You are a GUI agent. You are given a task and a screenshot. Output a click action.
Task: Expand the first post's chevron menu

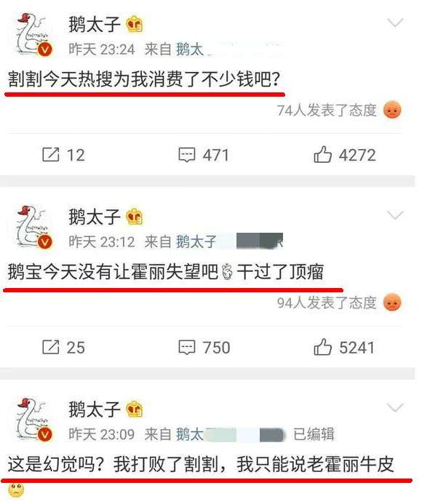coord(395,23)
